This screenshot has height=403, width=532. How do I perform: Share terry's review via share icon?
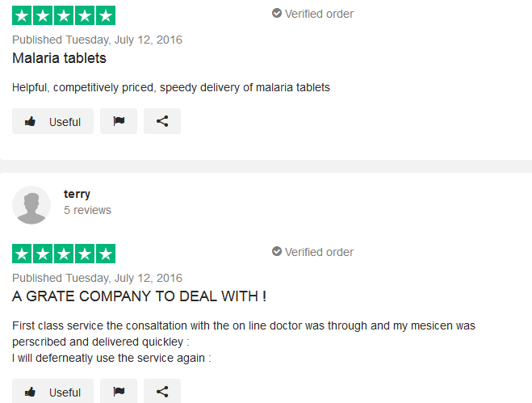click(162, 391)
